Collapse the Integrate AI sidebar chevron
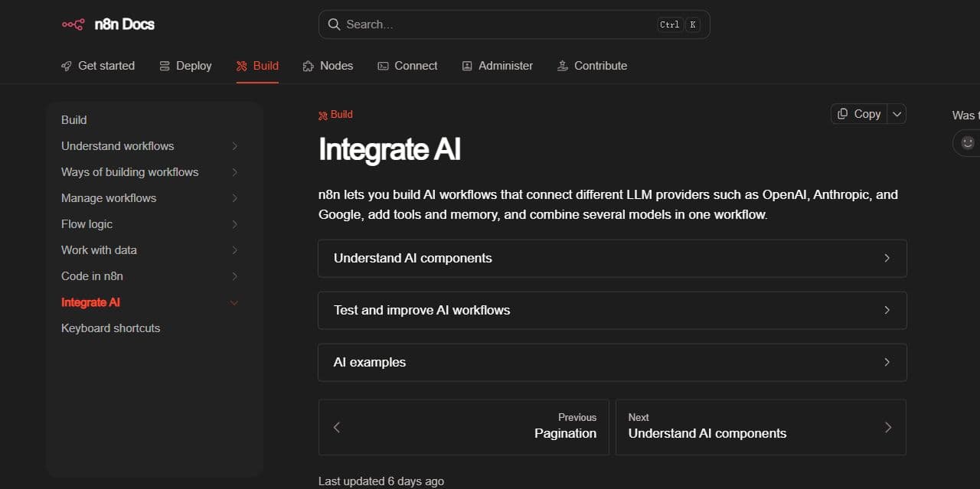Screen dimensions: 980x489 pyautogui.click(x=234, y=302)
